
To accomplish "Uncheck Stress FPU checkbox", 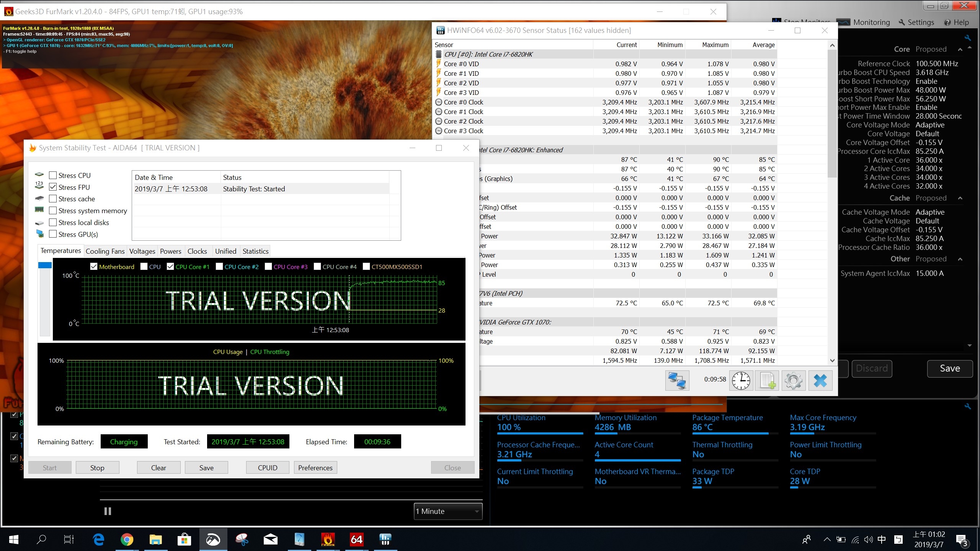I will pos(53,187).
